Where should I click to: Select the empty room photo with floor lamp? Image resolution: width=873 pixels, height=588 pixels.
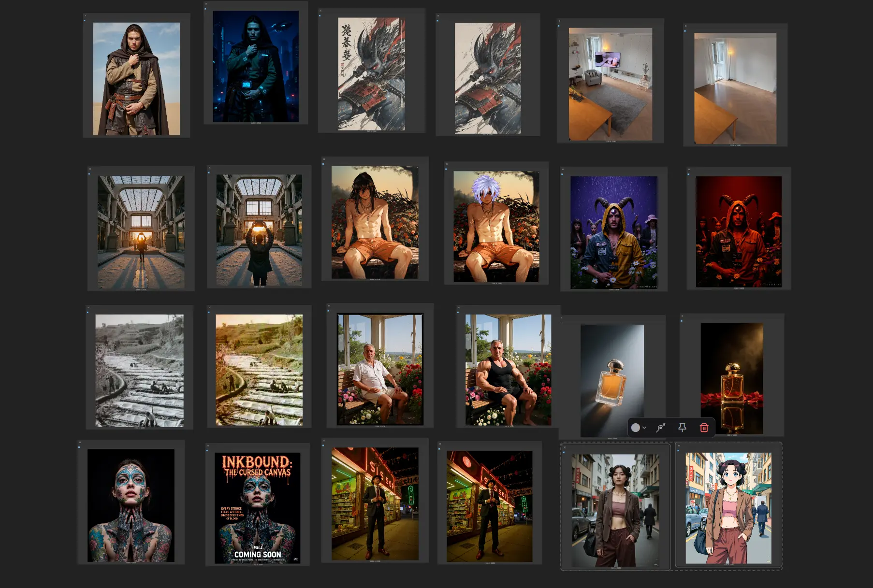coord(735,88)
